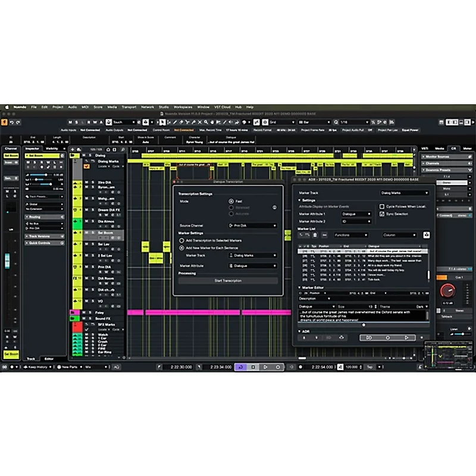Switch to the Visibility tab
The image size is (476, 476).
click(x=52, y=148)
